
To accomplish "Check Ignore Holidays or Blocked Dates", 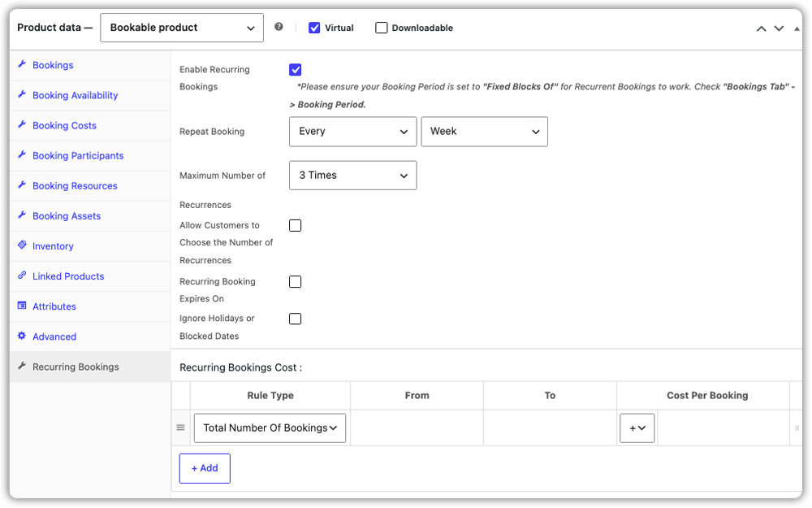I will [x=296, y=319].
